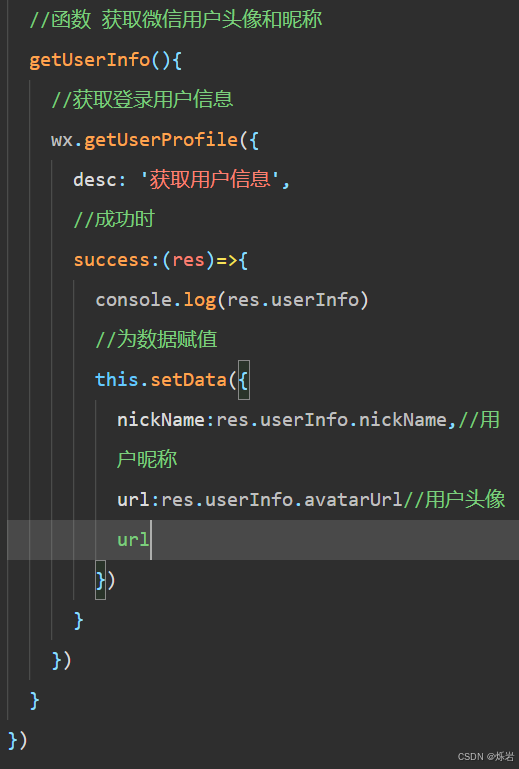
Task: Click the CSDN @烁岩 watermark
Action: [486, 756]
